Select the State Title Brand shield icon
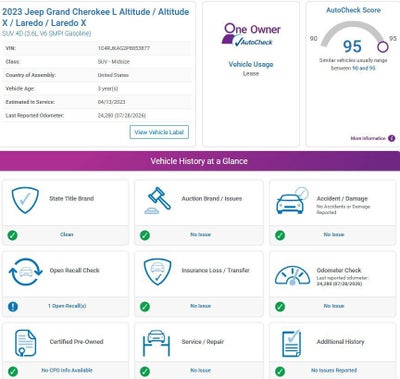400x379 pixels. tap(25, 200)
